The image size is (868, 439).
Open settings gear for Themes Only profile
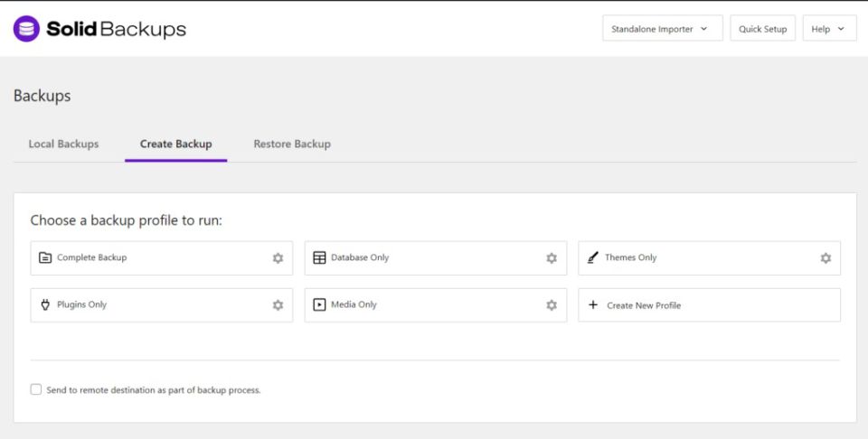pyautogui.click(x=826, y=258)
